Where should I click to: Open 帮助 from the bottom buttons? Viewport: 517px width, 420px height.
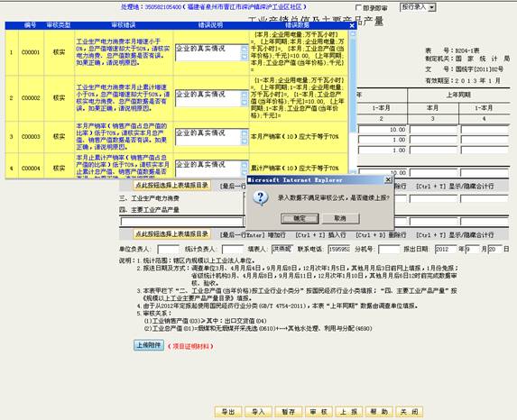tap(379, 412)
